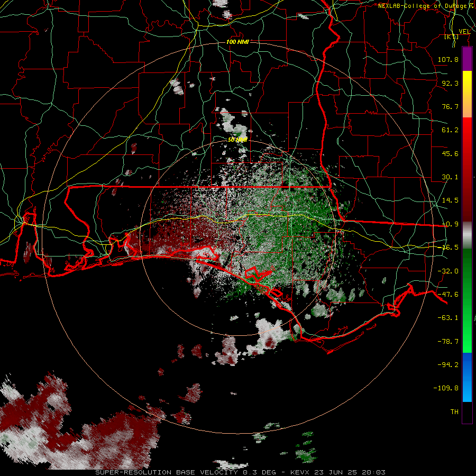This screenshot has width=476, height=476.
Task: Click the -0.9 legend value
Action: point(450,224)
